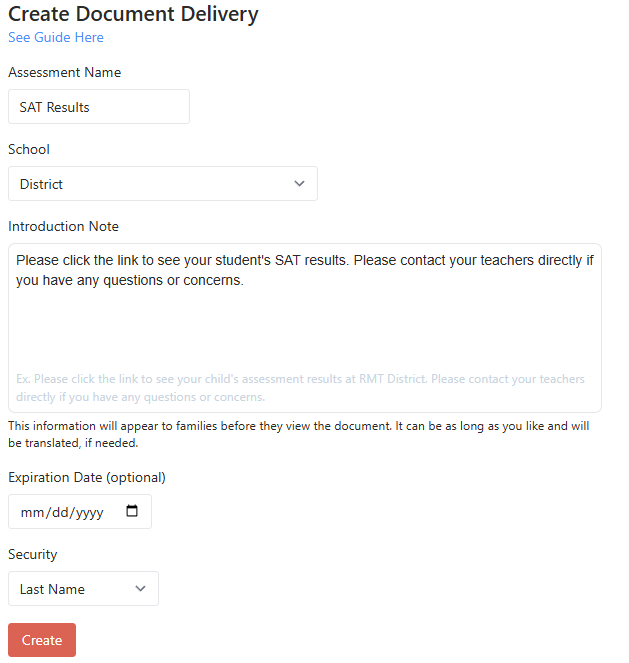Open the Security dropdown showing Last Name
This screenshot has width=629, height=663.
(x=83, y=589)
